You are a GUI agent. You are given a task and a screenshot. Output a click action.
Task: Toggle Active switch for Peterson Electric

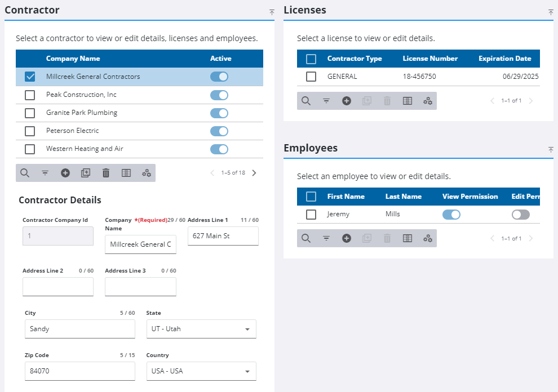(x=219, y=131)
